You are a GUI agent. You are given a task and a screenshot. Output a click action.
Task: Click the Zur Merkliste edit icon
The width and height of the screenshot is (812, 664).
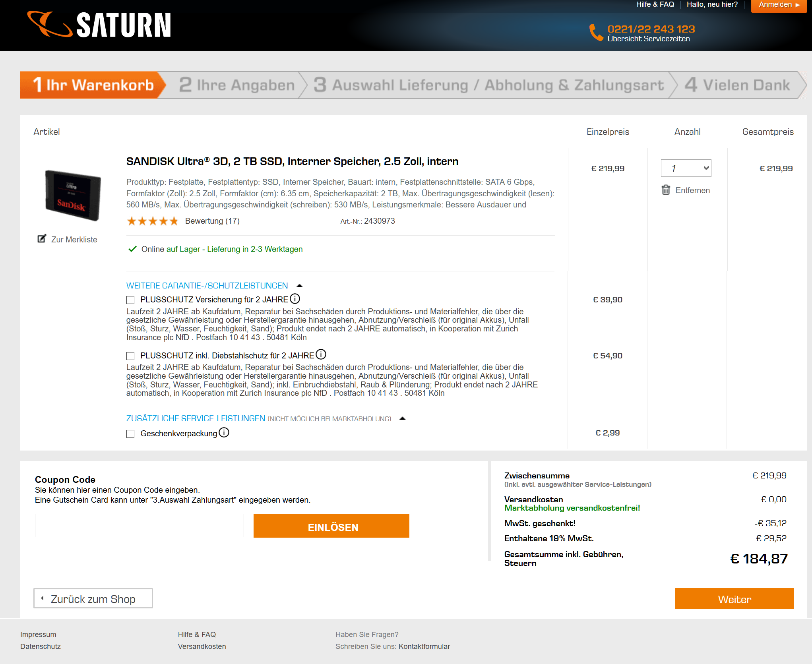pyautogui.click(x=42, y=238)
